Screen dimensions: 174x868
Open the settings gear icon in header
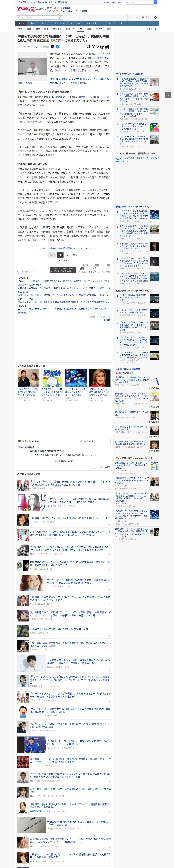pos(155,18)
